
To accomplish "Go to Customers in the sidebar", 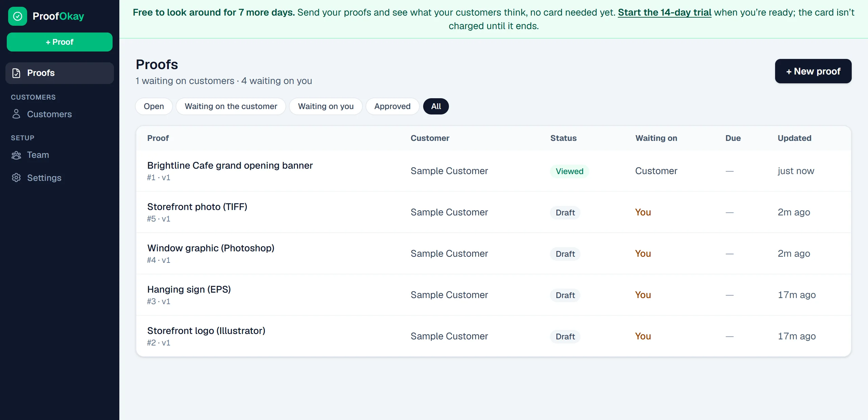I will (x=60, y=114).
